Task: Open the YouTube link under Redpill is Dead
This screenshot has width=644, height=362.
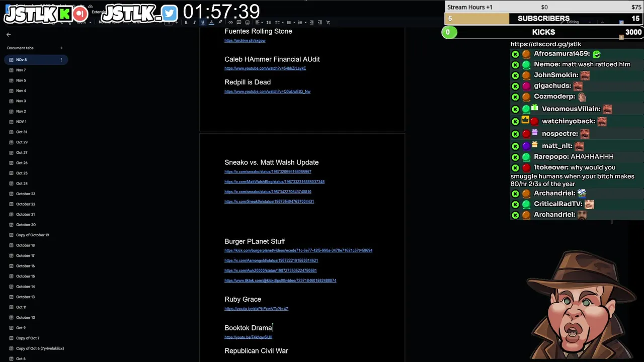Action: pyautogui.click(x=267, y=92)
